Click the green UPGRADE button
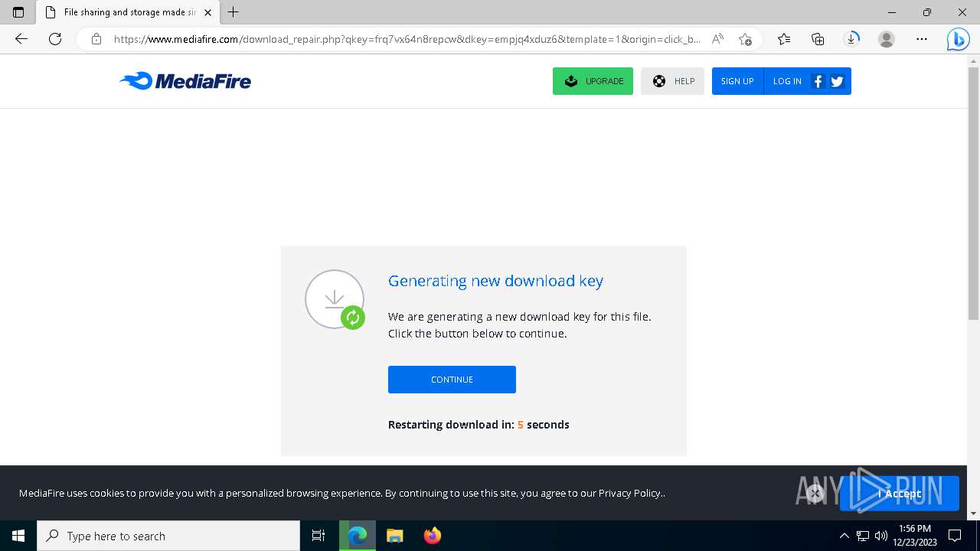Image resolution: width=980 pixels, height=551 pixels. click(593, 81)
